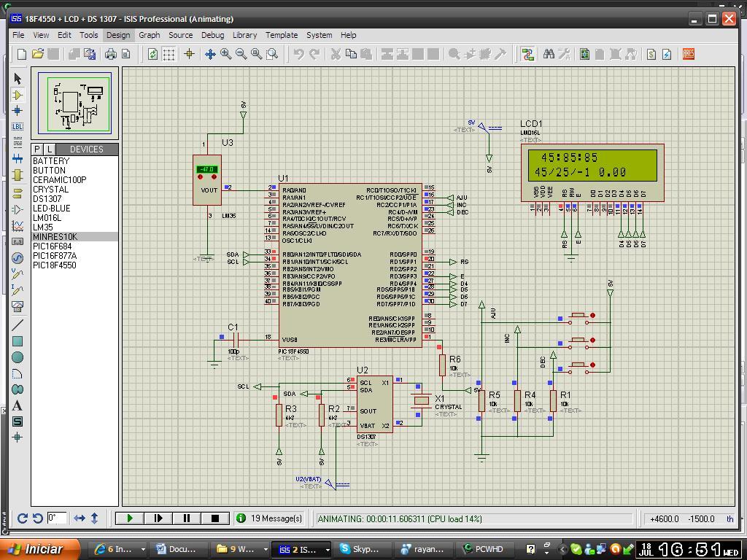747x560 pixels.
Task: Click the false origin crosshair icon
Action: 190,54
